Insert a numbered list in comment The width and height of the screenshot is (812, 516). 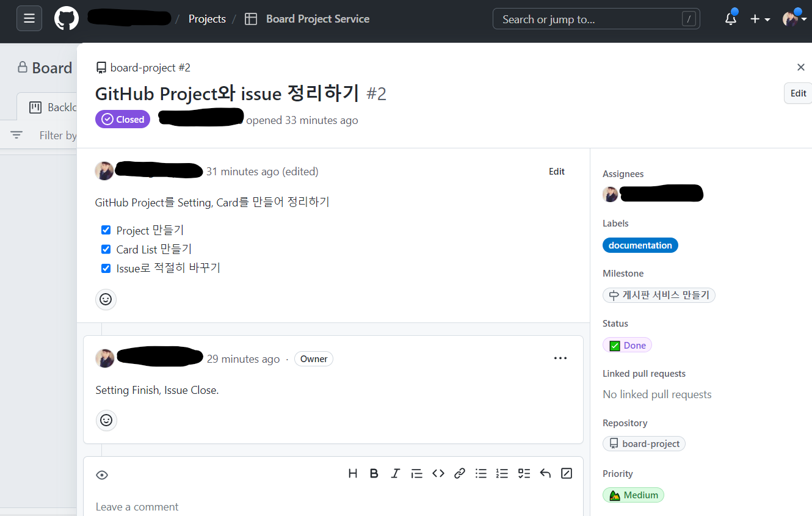click(502, 473)
